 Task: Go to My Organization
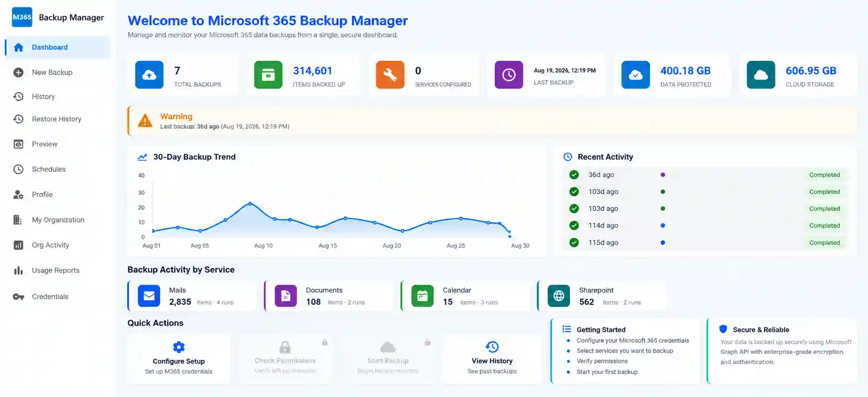[58, 220]
